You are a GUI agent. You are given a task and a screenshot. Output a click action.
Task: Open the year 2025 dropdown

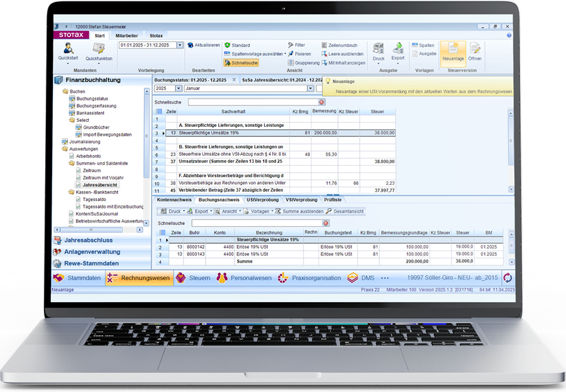pyautogui.click(x=179, y=89)
